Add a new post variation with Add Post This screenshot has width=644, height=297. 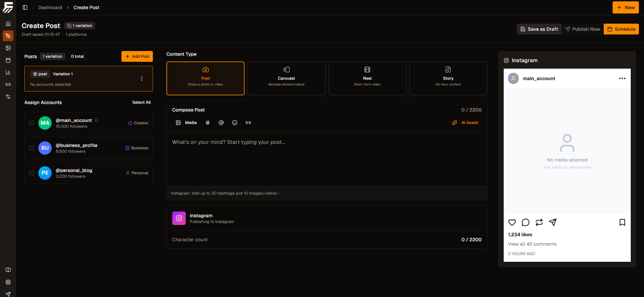(x=137, y=56)
